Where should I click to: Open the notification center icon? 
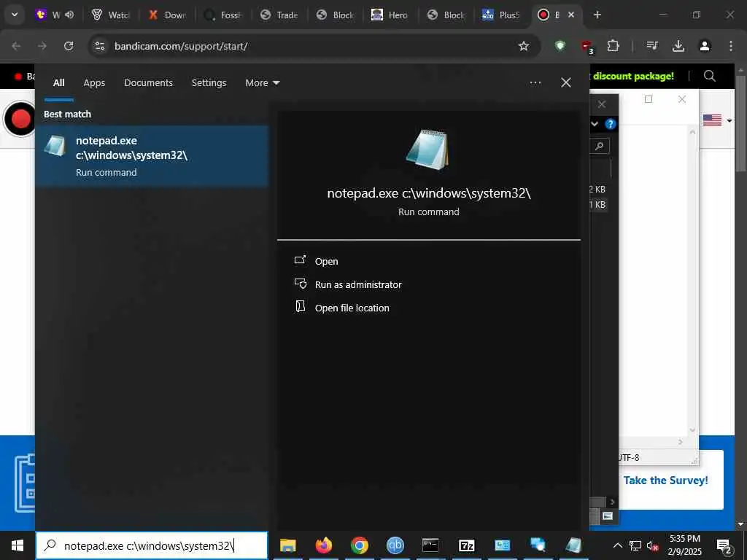tap(724, 545)
